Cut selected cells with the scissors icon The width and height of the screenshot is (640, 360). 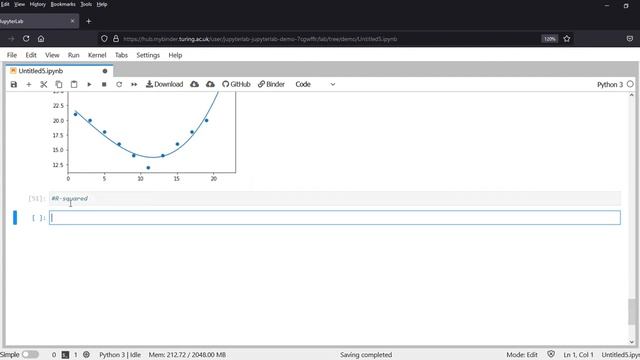pyautogui.click(x=44, y=84)
